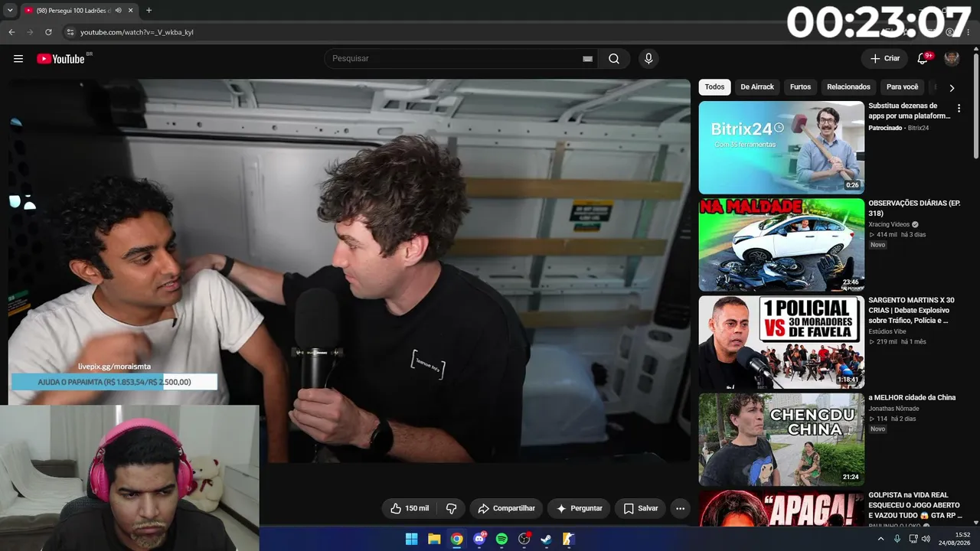Open YouTube notifications bell
The width and height of the screenshot is (980, 551).
(923, 59)
